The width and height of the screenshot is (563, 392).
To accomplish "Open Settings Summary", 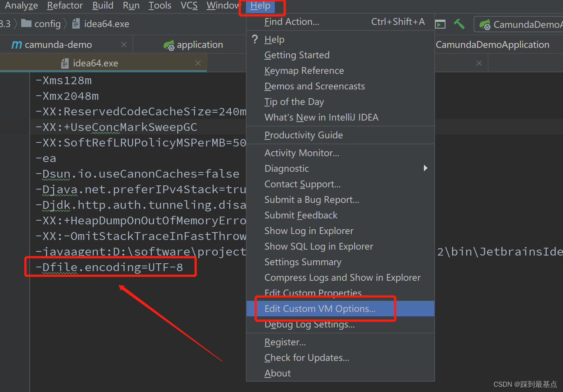I will pyautogui.click(x=340, y=262).
